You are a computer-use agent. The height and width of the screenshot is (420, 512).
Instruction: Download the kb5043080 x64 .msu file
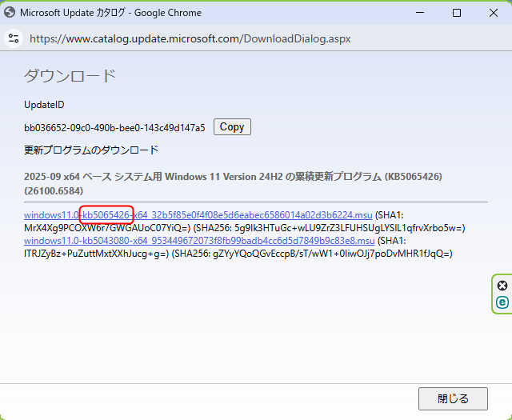[x=199, y=240]
